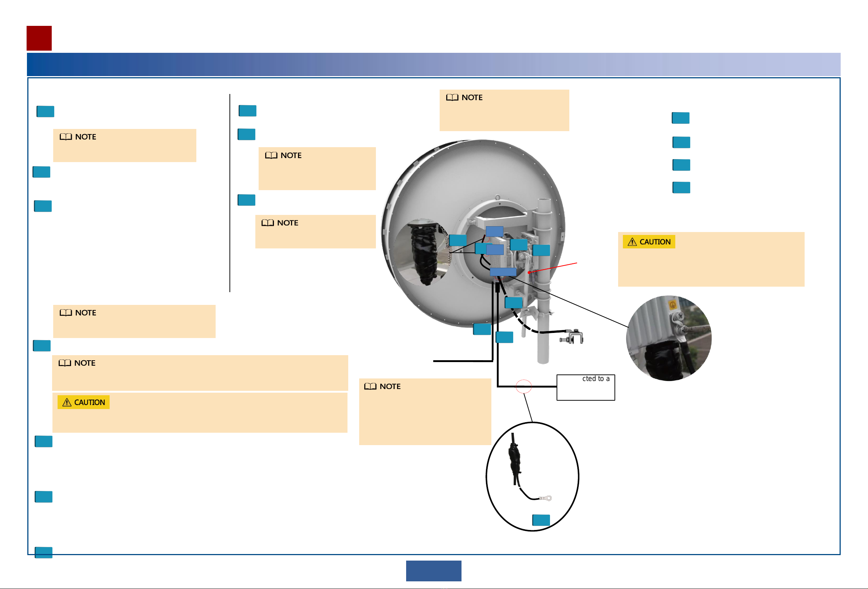Click the small red circle on the cable line

click(x=524, y=386)
